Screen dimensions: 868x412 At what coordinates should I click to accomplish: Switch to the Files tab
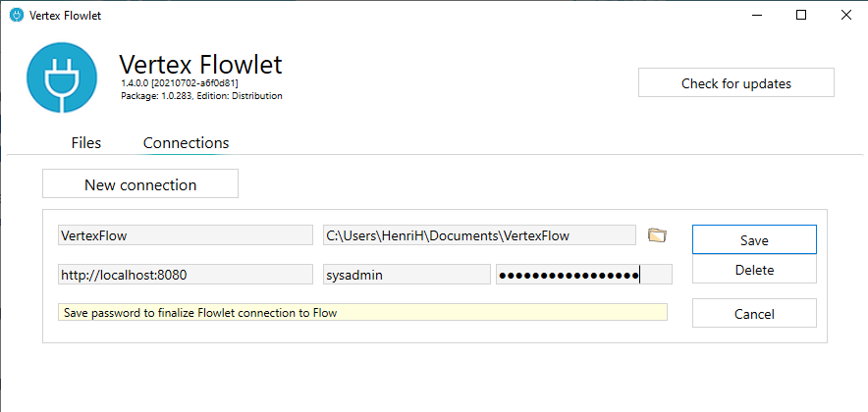pyautogui.click(x=86, y=143)
